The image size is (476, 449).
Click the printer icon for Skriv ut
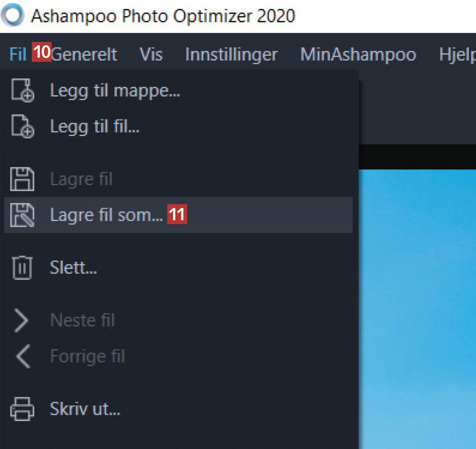(x=22, y=409)
